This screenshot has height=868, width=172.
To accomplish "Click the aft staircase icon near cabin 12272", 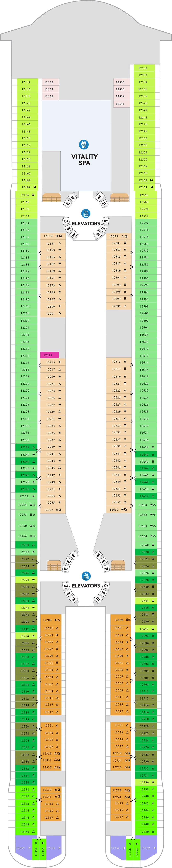I will click(x=54, y=565).
